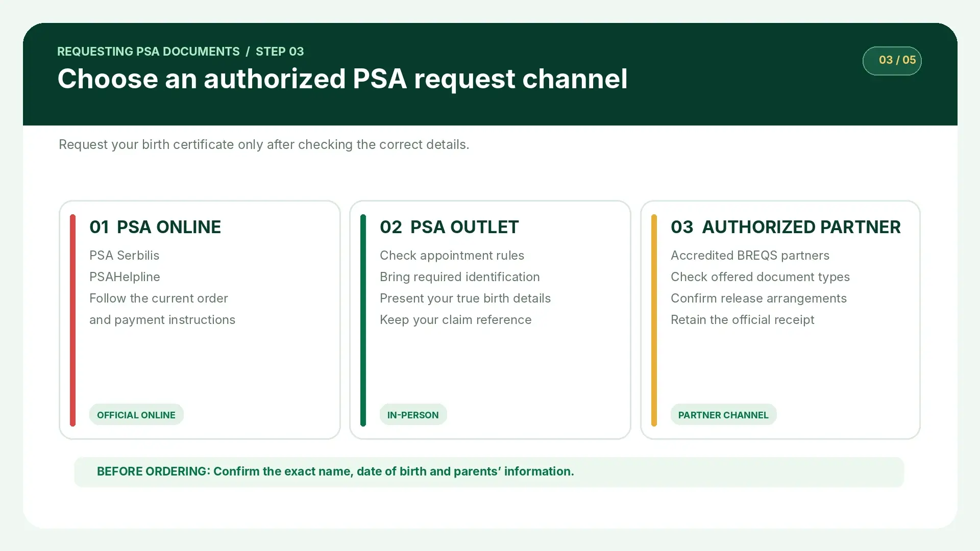This screenshot has height=551, width=980.
Task: Click the yellow accent bar on Authorized Partner card
Action: [654, 320]
